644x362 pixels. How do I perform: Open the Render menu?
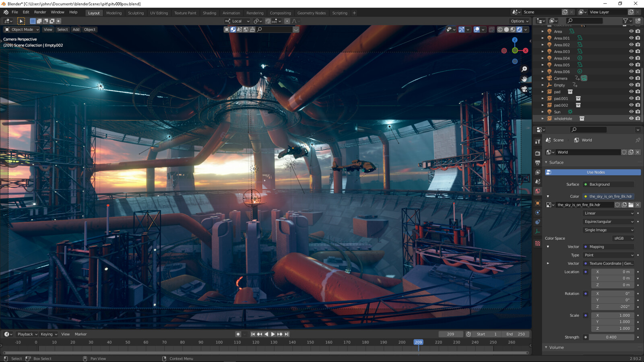pos(40,12)
